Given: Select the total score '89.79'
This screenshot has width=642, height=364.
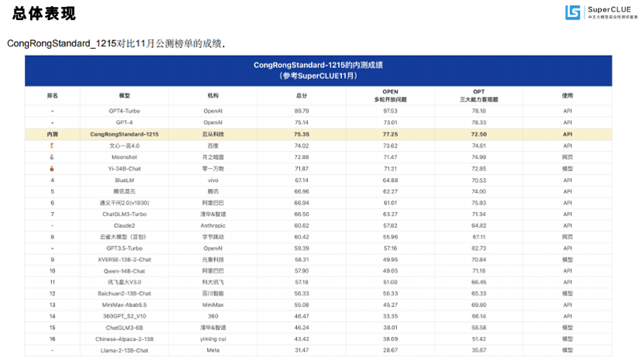Looking at the screenshot, I should (x=302, y=111).
